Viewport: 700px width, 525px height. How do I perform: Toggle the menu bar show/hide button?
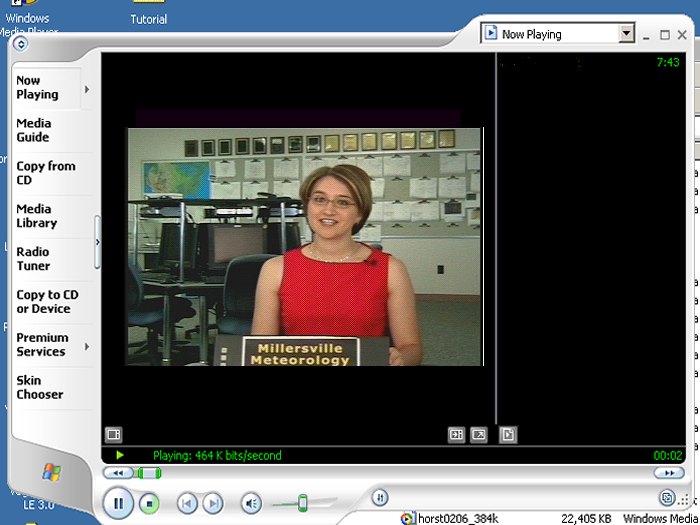(21, 44)
